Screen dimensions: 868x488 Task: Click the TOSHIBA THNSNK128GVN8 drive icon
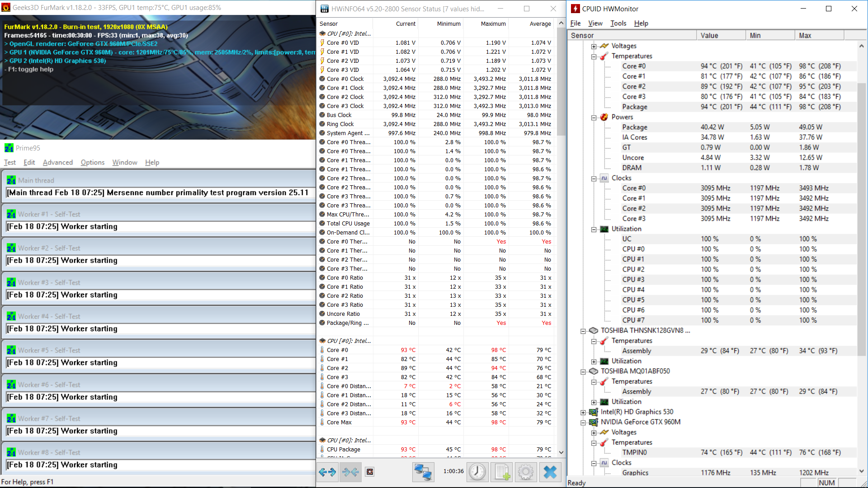pyautogui.click(x=594, y=331)
